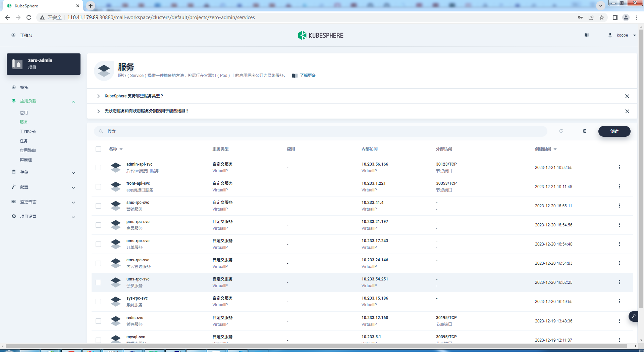
Task: Open 工作台 in the top bar
Action: (x=26, y=35)
